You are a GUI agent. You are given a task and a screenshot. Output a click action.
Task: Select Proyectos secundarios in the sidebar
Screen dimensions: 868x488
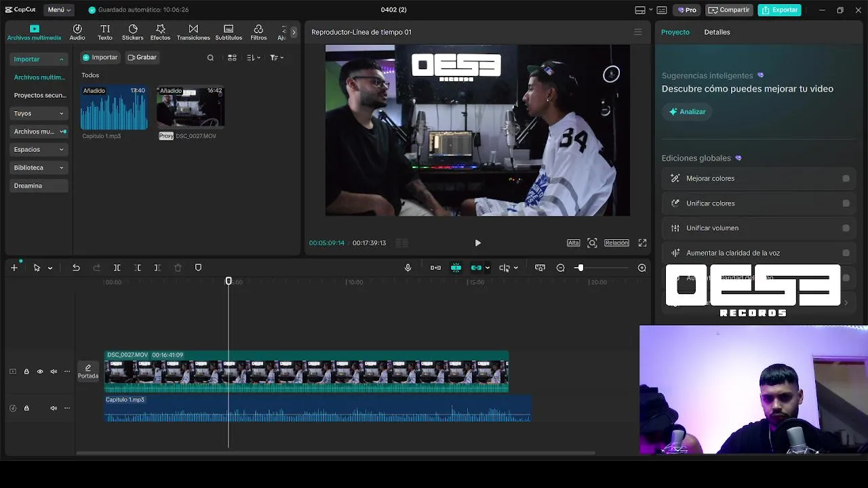(x=39, y=96)
